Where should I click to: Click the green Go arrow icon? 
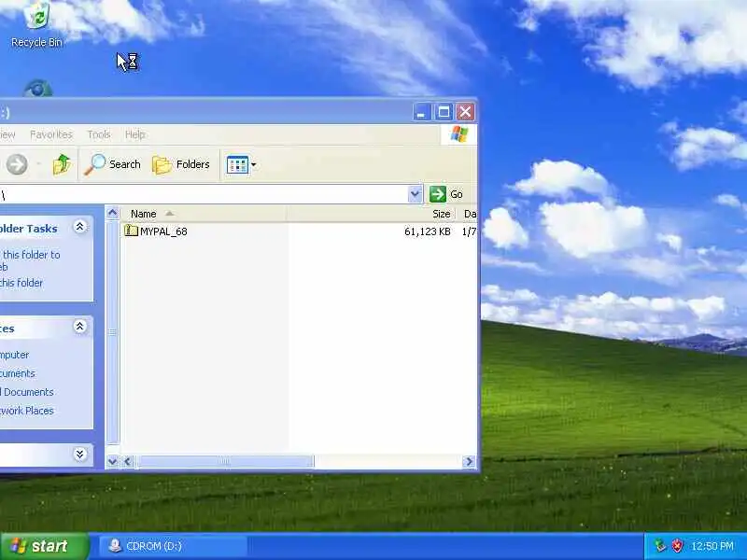coord(437,194)
